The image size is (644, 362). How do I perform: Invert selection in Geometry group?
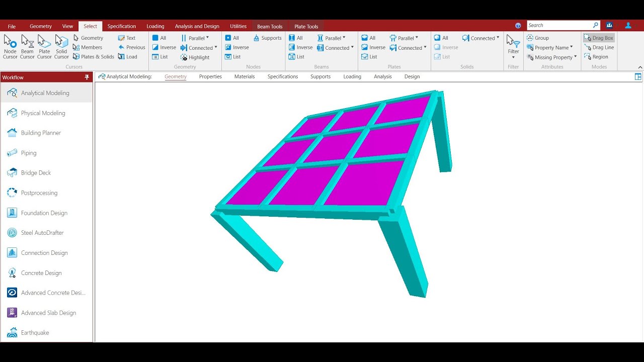tap(164, 47)
